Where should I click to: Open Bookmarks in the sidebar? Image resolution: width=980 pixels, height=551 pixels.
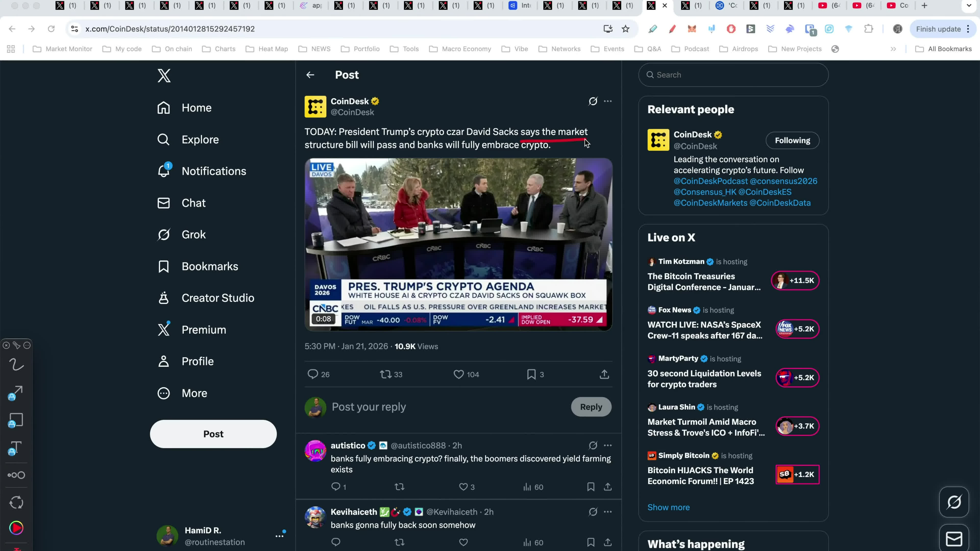(x=198, y=267)
